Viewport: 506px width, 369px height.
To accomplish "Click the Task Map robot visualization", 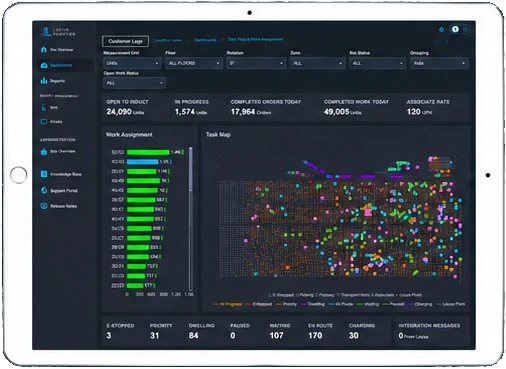I will pos(340,218).
